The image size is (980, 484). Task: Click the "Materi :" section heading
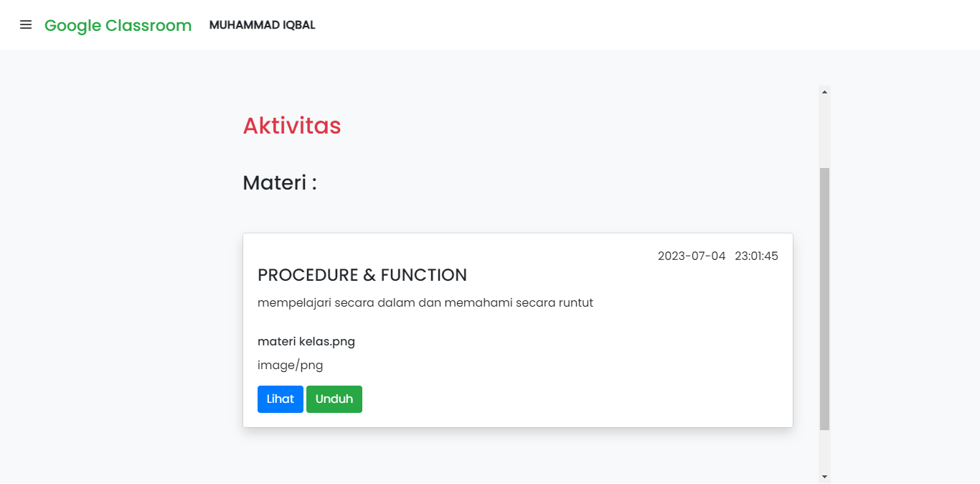click(x=280, y=183)
